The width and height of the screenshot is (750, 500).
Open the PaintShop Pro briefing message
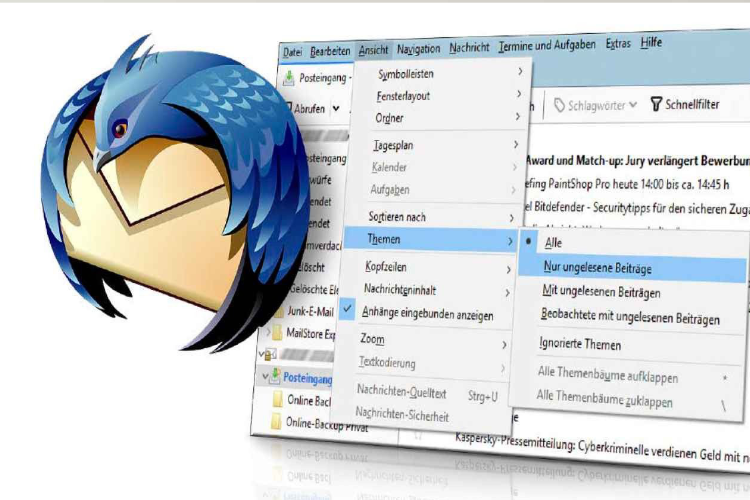(627, 184)
